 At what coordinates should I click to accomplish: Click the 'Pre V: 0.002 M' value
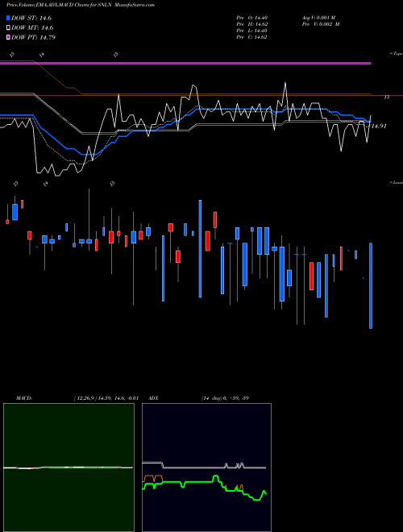click(x=321, y=24)
